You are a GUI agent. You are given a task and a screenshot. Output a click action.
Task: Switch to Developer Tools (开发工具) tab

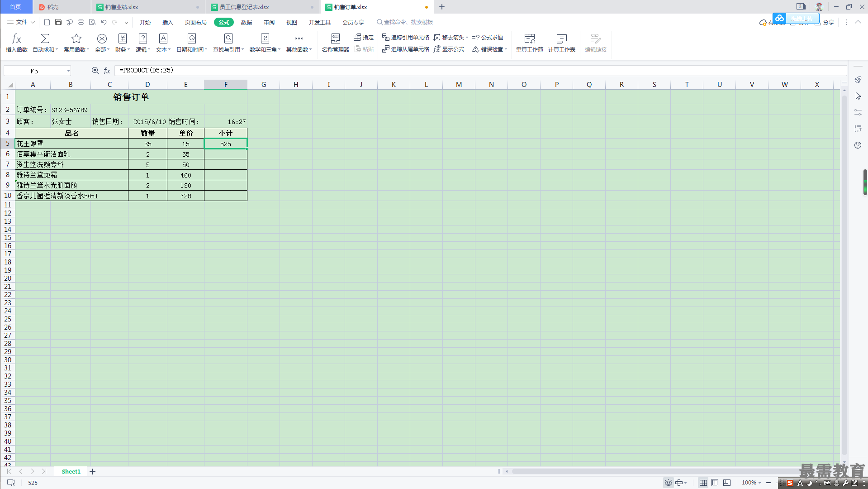pos(319,22)
